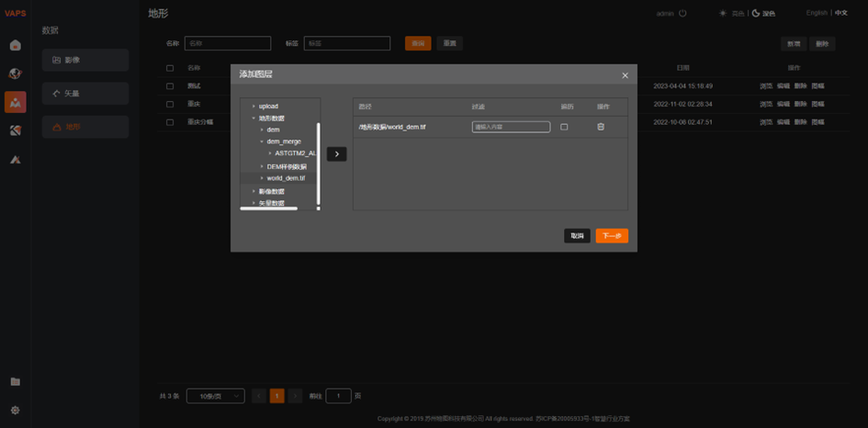Screen dimensions: 868x428
Task: Open the globe icon in left sidebar
Action: 15,73
